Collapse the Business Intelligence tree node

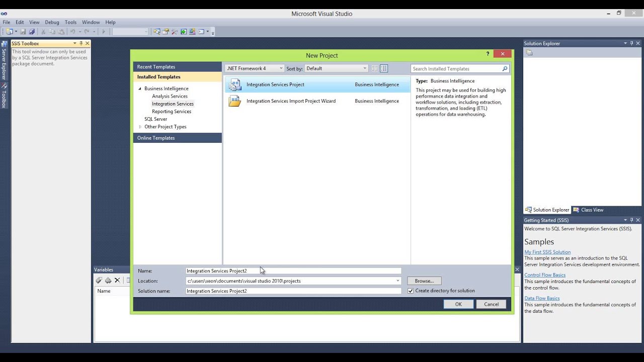click(x=140, y=88)
